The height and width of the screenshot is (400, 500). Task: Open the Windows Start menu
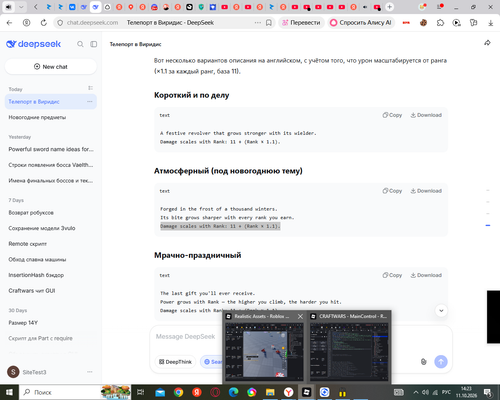(x=9, y=392)
